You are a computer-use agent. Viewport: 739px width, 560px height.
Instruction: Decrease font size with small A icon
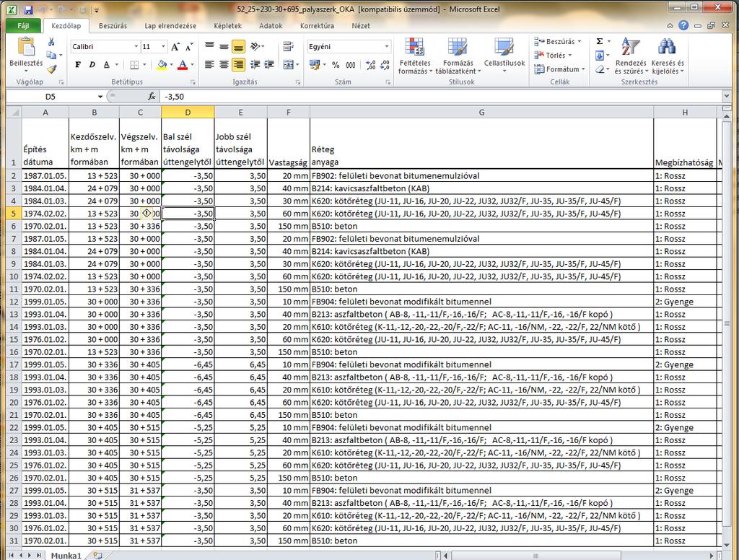(189, 47)
